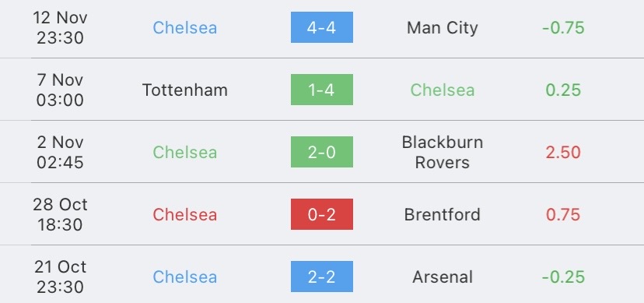Open the 4-4 score badge
Viewport: 644px width, 303px height.
pos(321,27)
